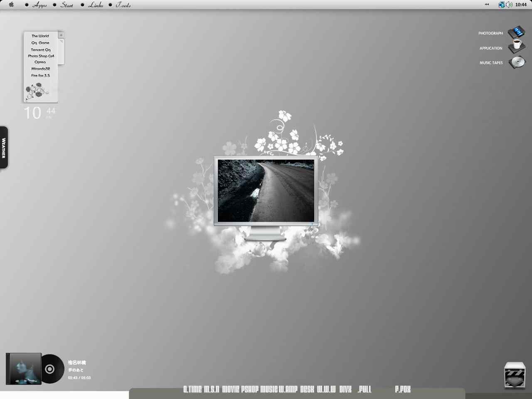Launch The World from the note list
The width and height of the screenshot is (532, 399).
pos(40,36)
